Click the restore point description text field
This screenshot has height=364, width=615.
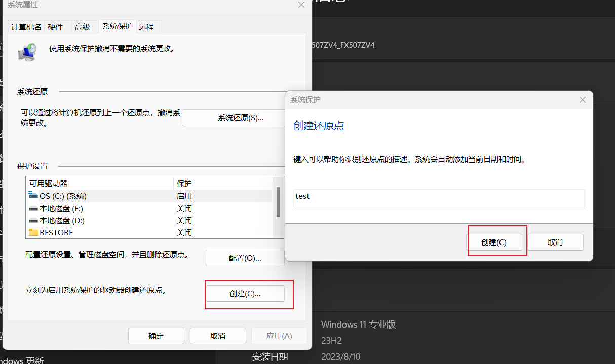point(439,197)
